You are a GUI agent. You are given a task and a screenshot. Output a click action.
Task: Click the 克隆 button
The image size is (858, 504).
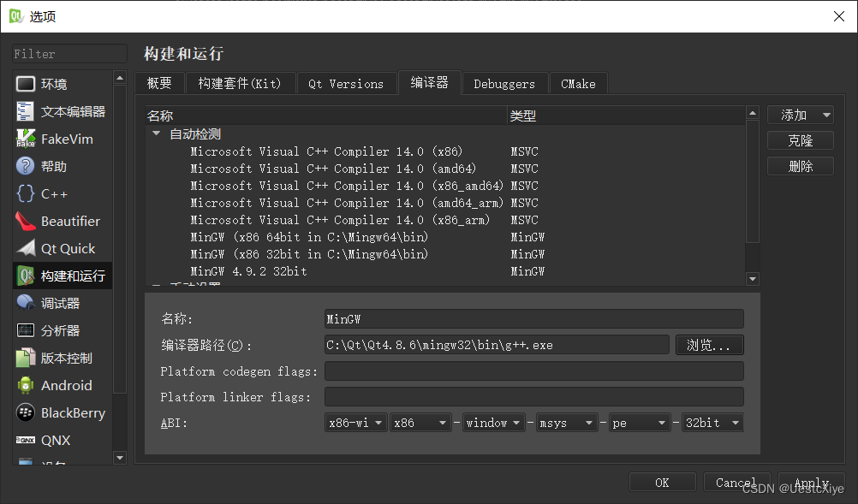coord(801,140)
